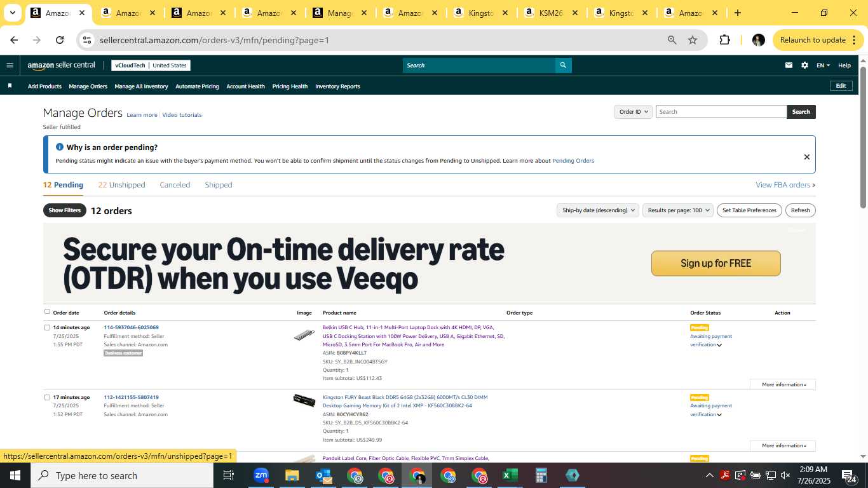
Task: Open Results per page dropdown
Action: pyautogui.click(x=677, y=210)
